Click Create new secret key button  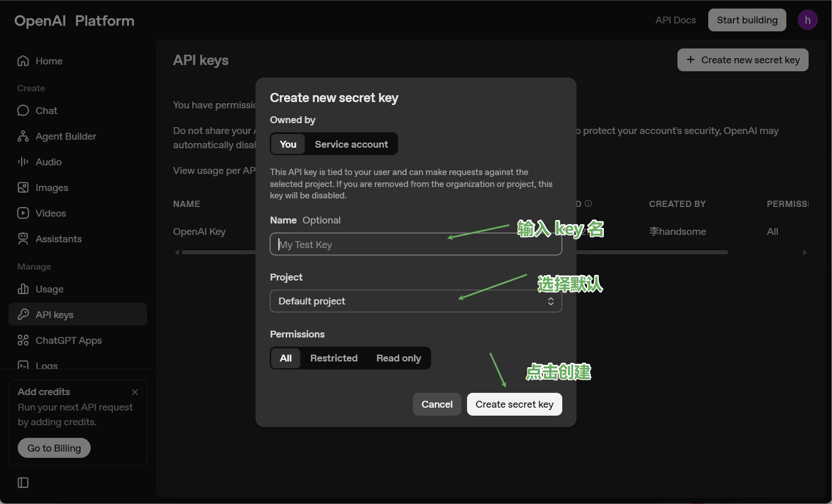743,60
